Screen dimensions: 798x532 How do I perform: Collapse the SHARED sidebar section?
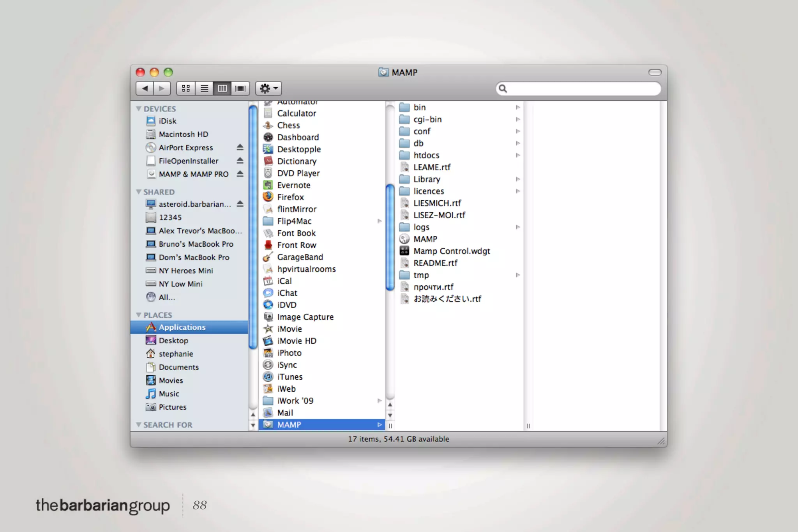(139, 192)
